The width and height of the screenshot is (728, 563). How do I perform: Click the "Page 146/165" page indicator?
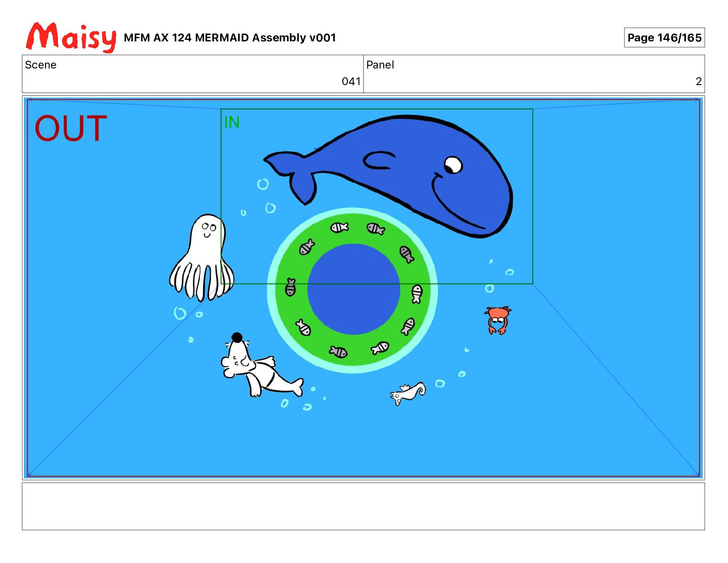[x=664, y=38]
